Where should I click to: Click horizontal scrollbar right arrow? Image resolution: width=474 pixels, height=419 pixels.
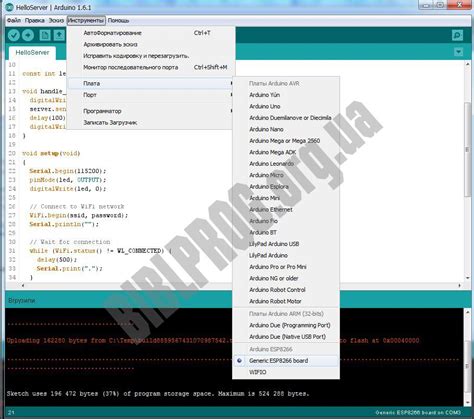coord(460,285)
